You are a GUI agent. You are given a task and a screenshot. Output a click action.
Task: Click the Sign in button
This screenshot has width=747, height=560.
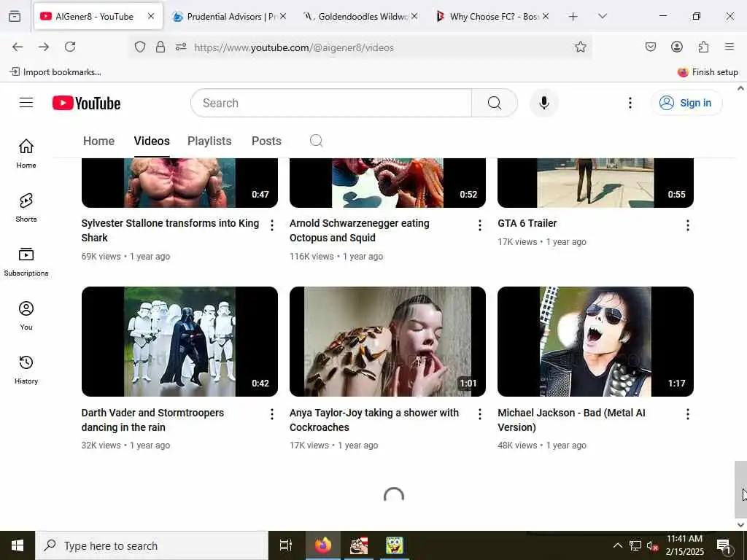point(686,103)
